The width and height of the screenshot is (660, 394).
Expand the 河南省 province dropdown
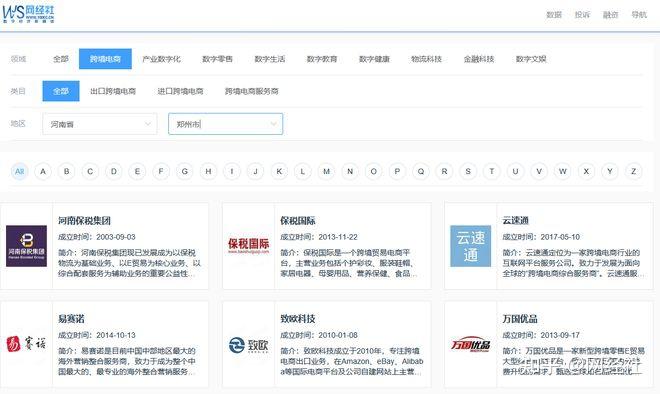(100, 124)
